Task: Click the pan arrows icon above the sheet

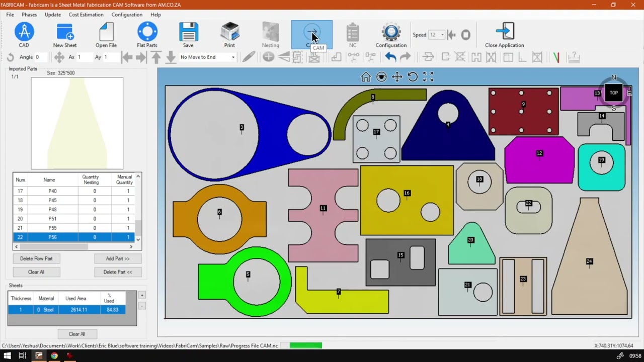Action: point(397,77)
